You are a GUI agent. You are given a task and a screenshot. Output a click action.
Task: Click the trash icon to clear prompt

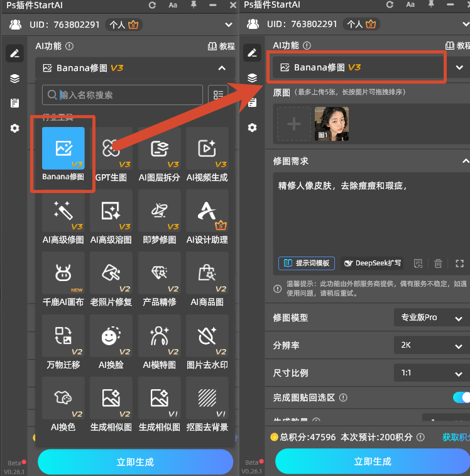tap(438, 263)
